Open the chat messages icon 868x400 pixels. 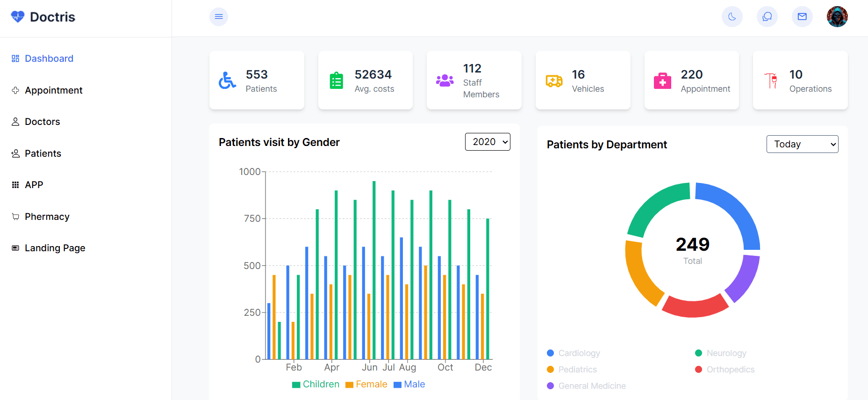coord(767,17)
